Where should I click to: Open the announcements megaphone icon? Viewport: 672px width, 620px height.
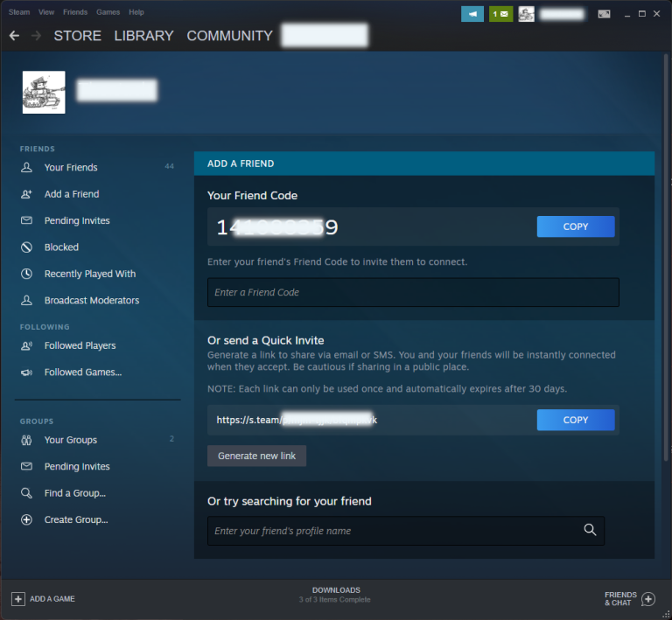pyautogui.click(x=472, y=14)
